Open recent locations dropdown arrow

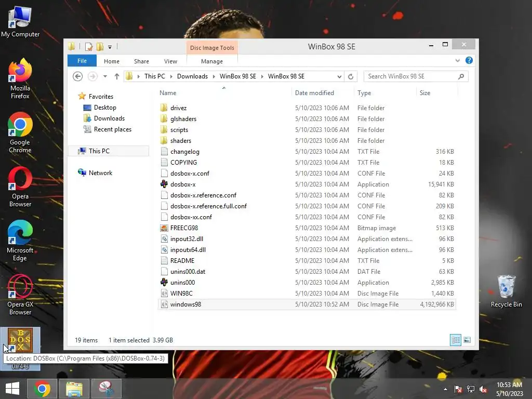click(x=105, y=76)
